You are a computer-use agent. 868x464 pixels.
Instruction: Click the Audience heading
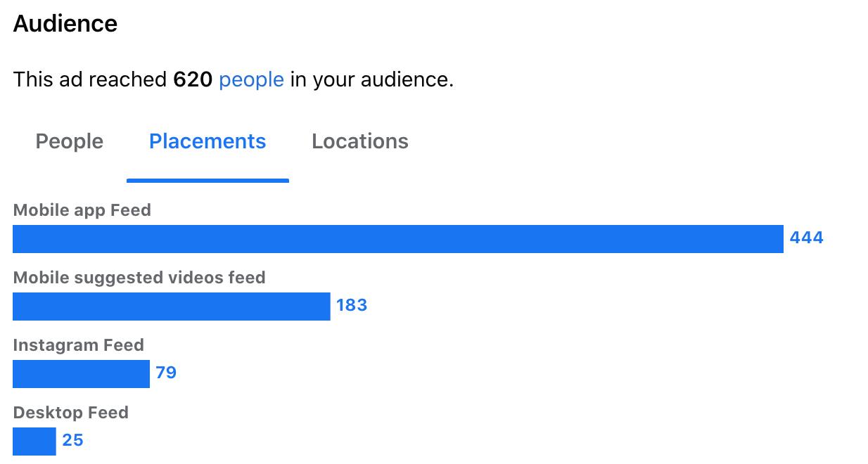click(x=65, y=24)
